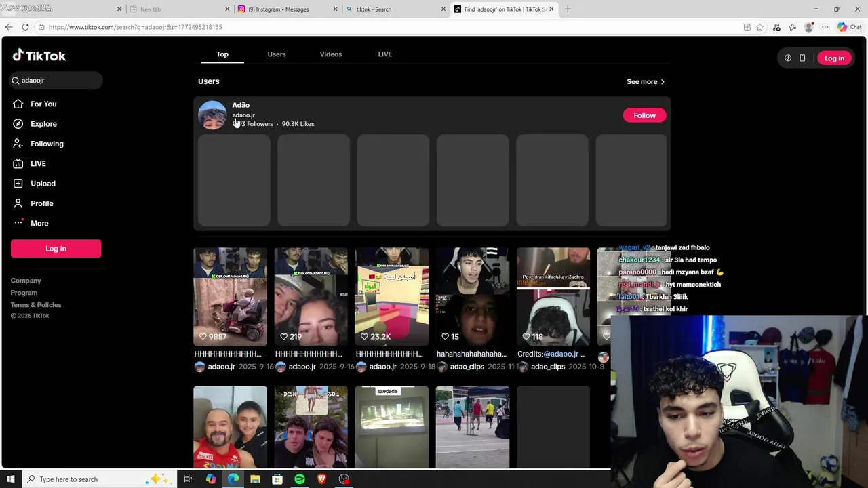Click the top-right Log in button
The image size is (868, 488).
click(x=834, y=58)
